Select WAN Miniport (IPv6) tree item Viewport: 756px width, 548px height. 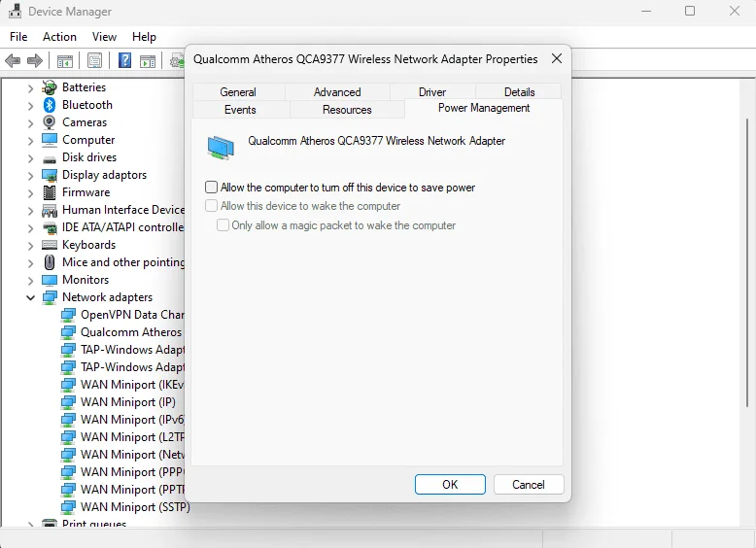pyautogui.click(x=131, y=420)
